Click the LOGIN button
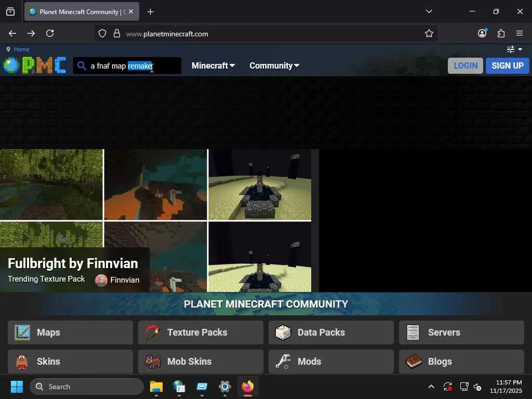This screenshot has height=399, width=532. click(x=465, y=65)
